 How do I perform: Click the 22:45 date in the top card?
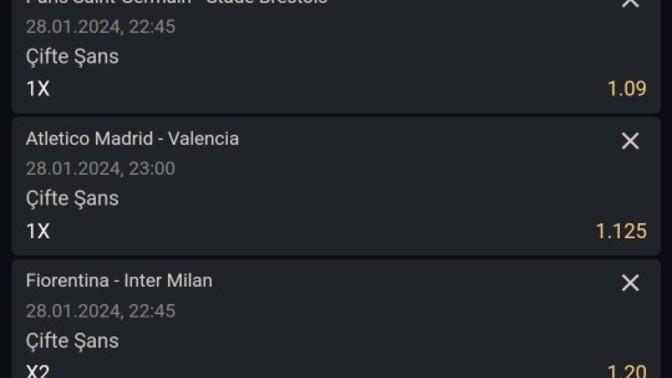coord(100,27)
